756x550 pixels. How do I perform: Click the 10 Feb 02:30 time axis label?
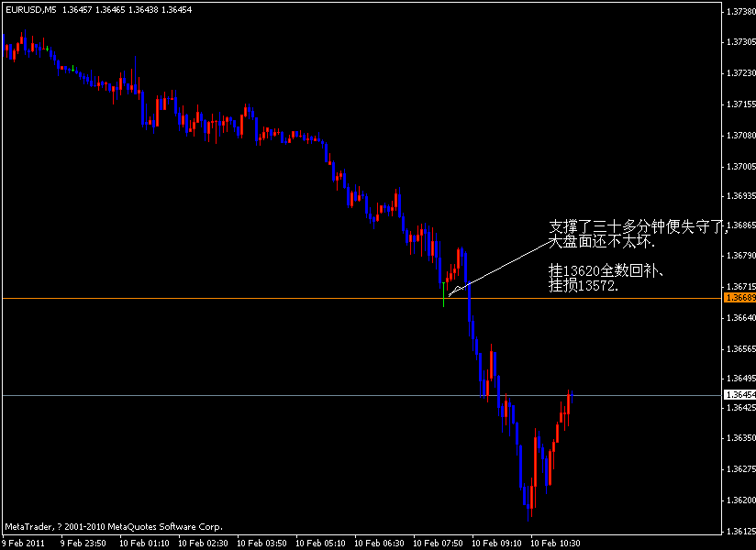[203, 544]
